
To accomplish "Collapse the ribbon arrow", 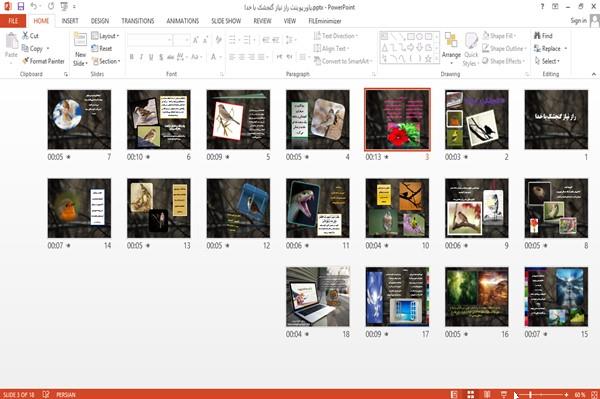I will [x=594, y=74].
